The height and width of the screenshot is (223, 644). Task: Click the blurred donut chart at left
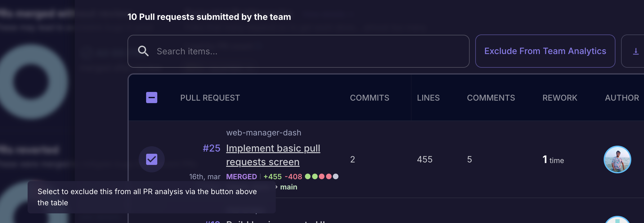coord(31,81)
